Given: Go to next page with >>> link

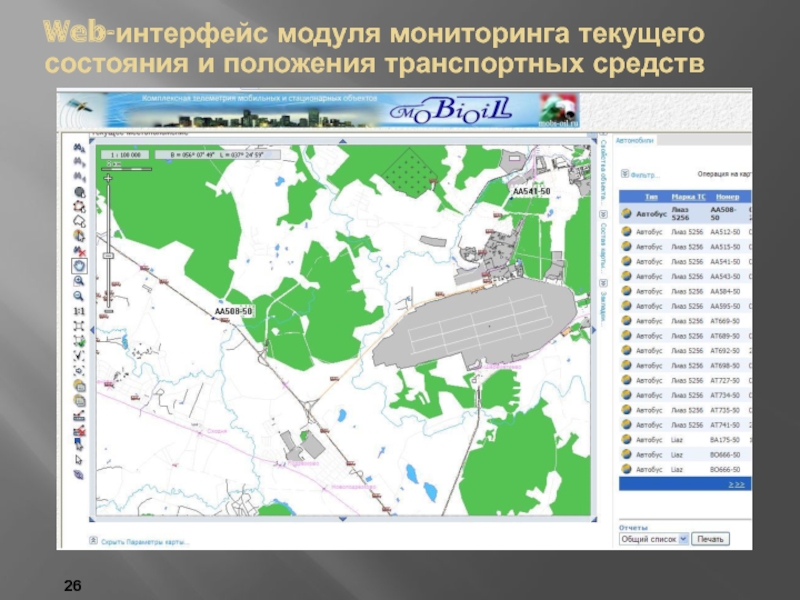Looking at the screenshot, I should tap(735, 483).
